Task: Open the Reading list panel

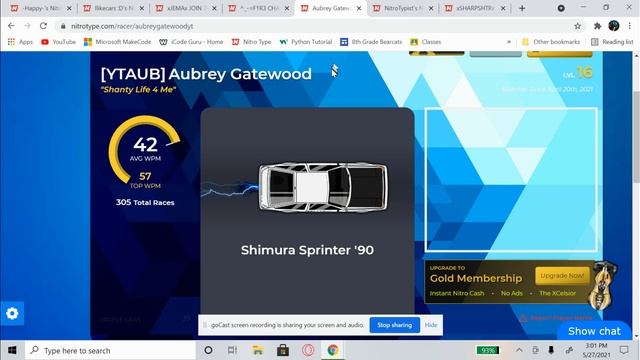Action: [612, 42]
